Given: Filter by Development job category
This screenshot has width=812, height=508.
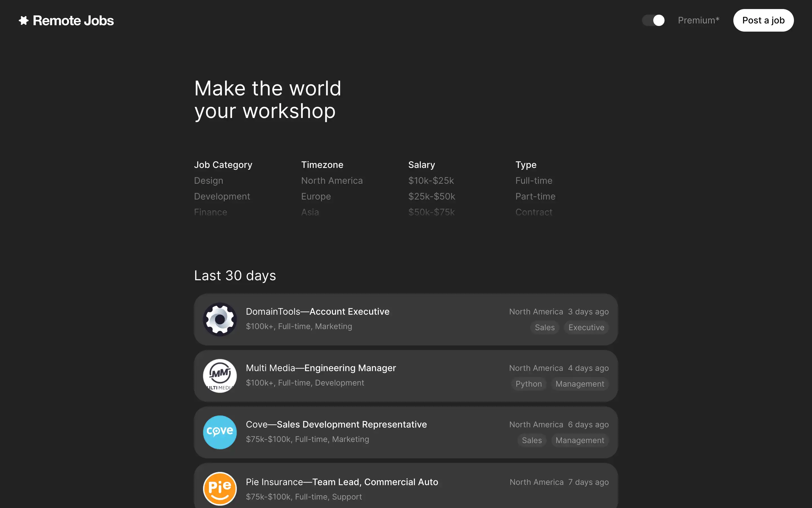Looking at the screenshot, I should 222,196.
